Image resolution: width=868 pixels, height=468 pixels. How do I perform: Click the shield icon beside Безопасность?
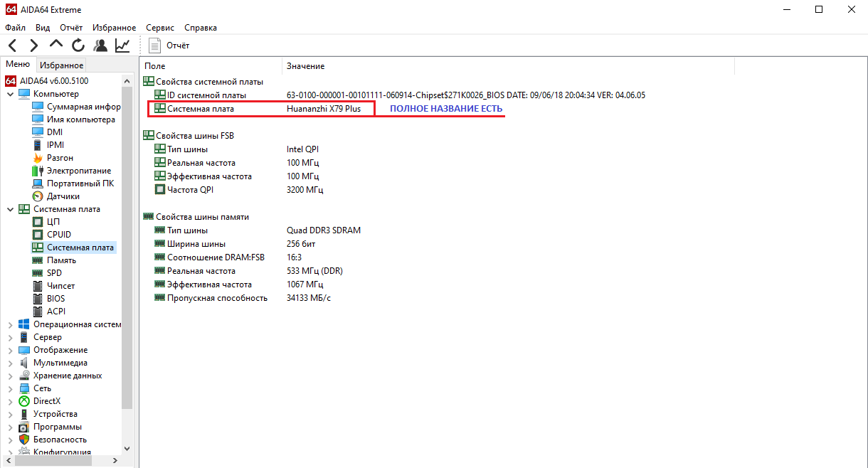pos(24,440)
